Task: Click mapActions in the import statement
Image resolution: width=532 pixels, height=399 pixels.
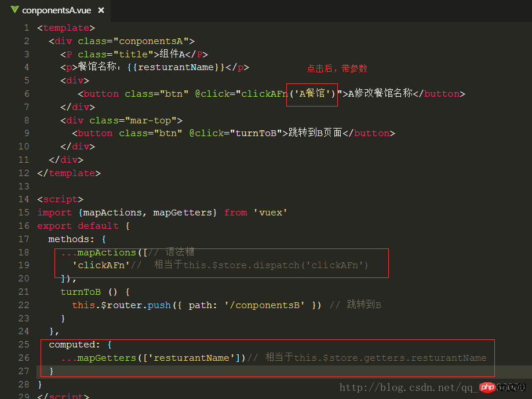Action: (x=112, y=213)
